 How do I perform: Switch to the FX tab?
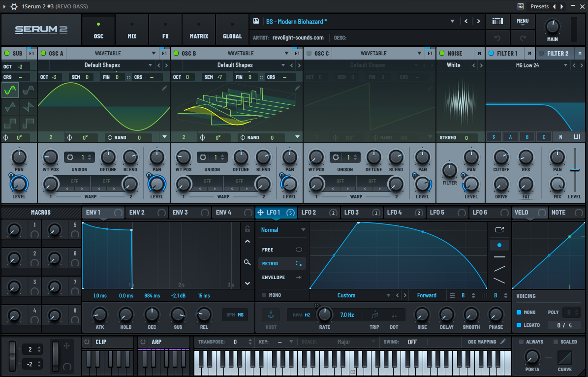(x=165, y=30)
